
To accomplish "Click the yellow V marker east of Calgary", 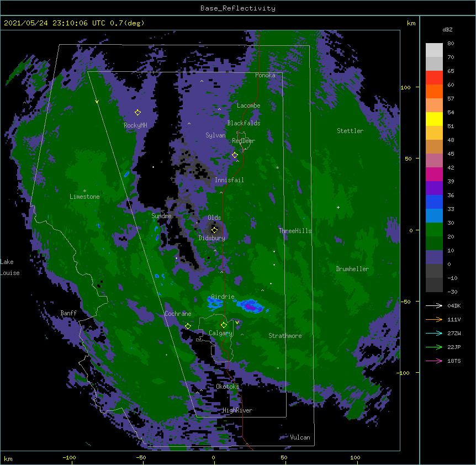I will click(x=237, y=323).
